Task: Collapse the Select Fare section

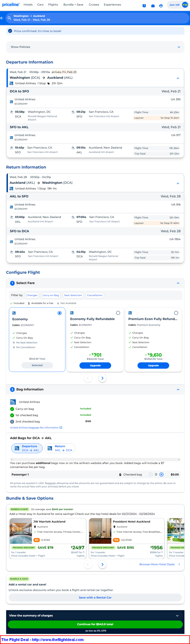Action: (x=178, y=283)
